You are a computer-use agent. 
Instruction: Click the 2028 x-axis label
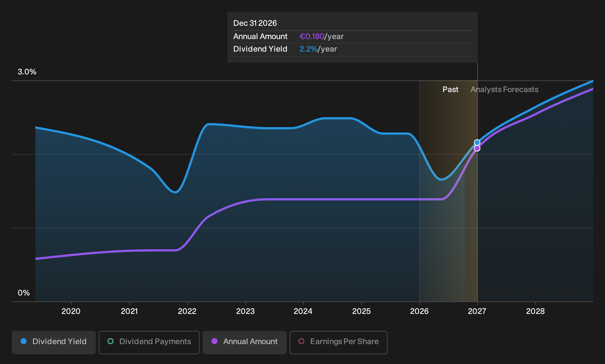pos(535,311)
